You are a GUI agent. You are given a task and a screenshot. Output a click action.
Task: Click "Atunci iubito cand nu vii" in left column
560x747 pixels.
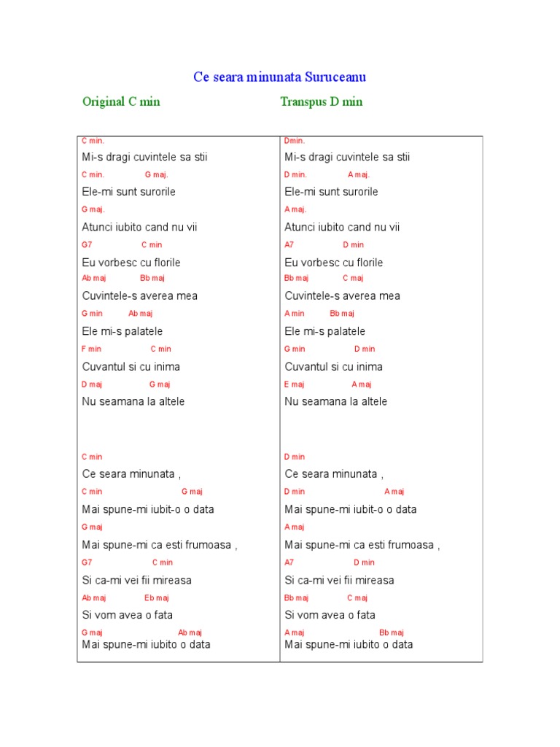(x=140, y=227)
